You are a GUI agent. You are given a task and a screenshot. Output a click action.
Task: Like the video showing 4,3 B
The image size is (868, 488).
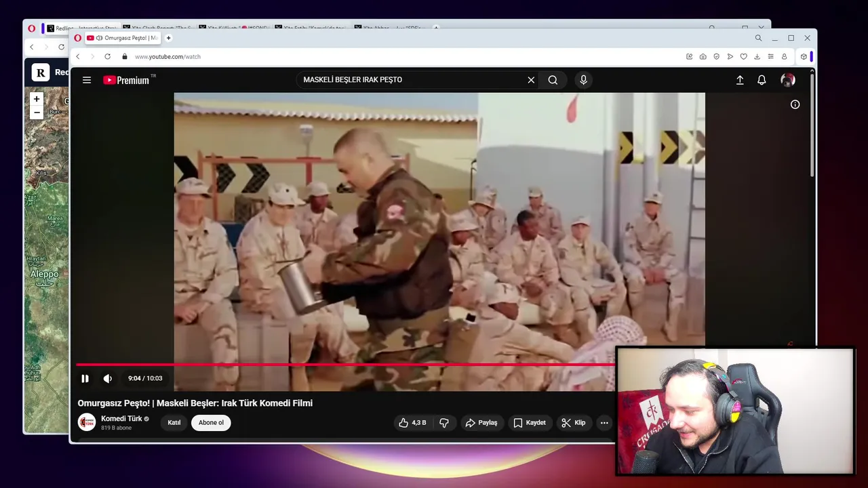click(x=412, y=423)
